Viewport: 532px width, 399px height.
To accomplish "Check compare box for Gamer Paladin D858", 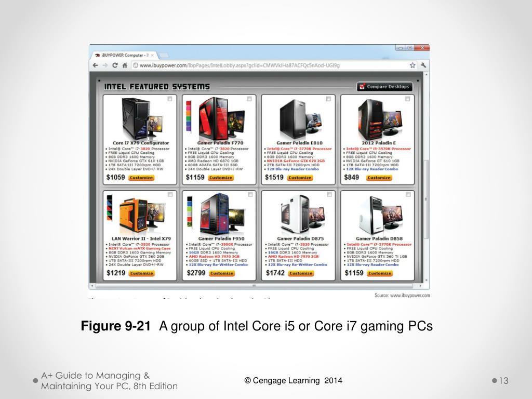I will coord(408,194).
